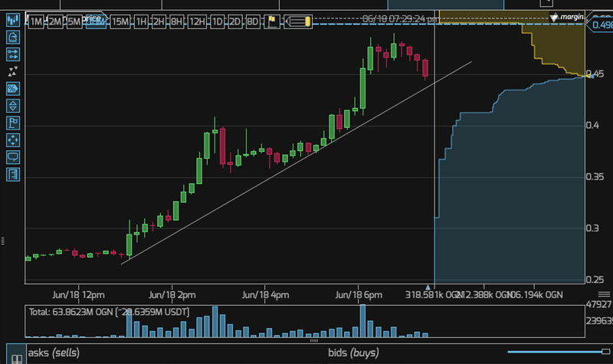Click the Jun/18 4pm time label
This screenshot has width=613, height=364.
pyautogui.click(x=265, y=295)
